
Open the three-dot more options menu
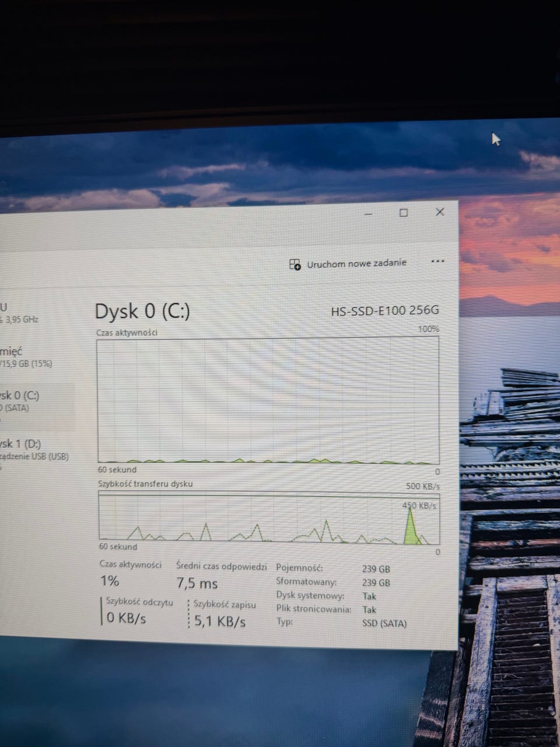click(x=437, y=261)
